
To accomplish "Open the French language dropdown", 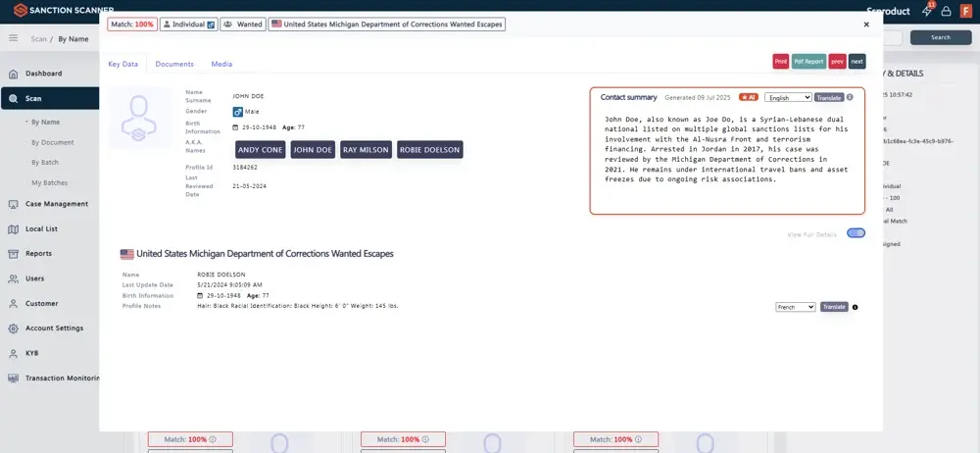I will 795,307.
